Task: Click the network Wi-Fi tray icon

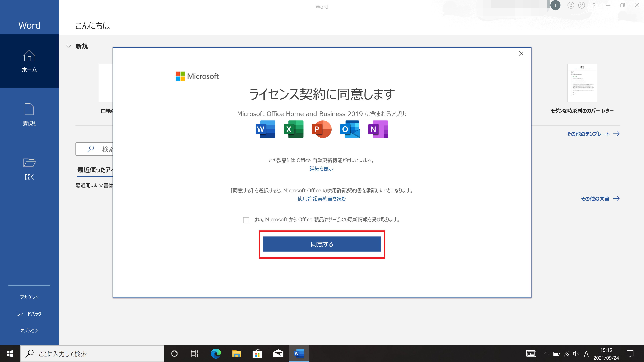Action: coord(567,354)
